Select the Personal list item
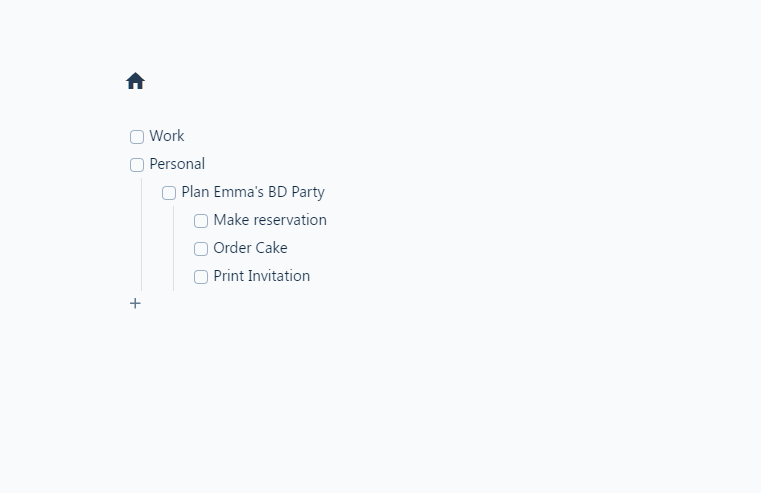Image resolution: width=761 pixels, height=493 pixels. tap(177, 164)
